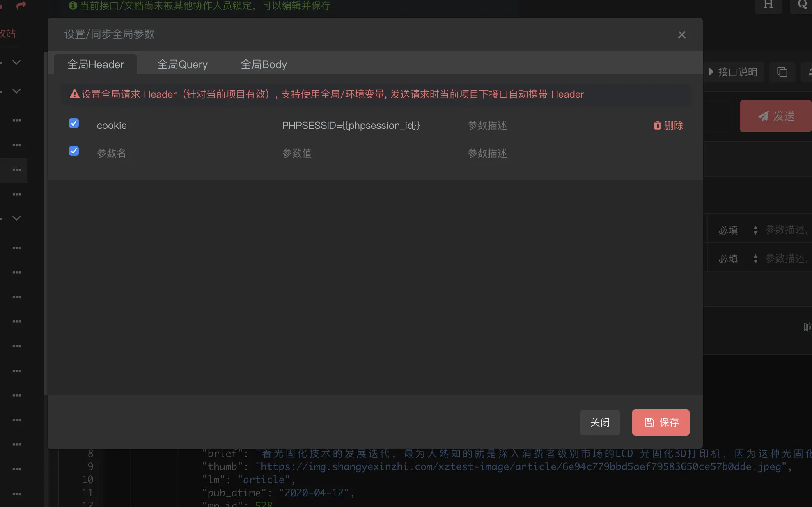Click the copy icon beside 接口说明
The image size is (812, 507).
click(x=782, y=72)
